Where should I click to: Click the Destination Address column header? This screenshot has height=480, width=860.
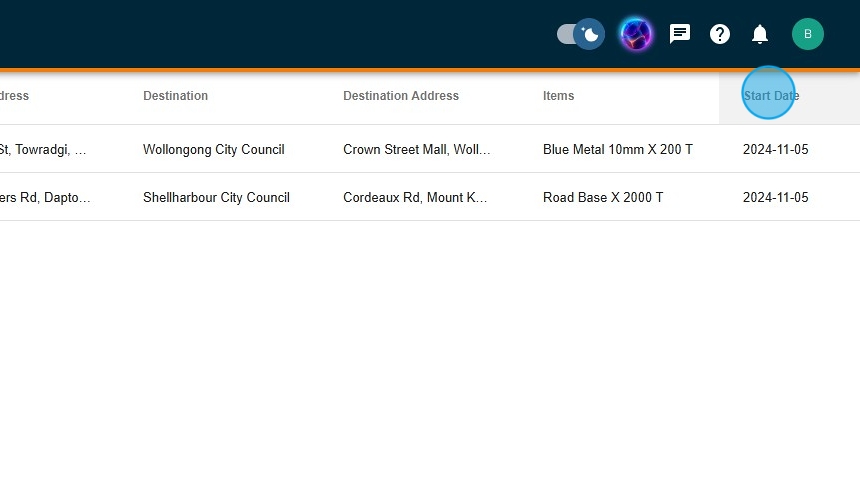401,96
